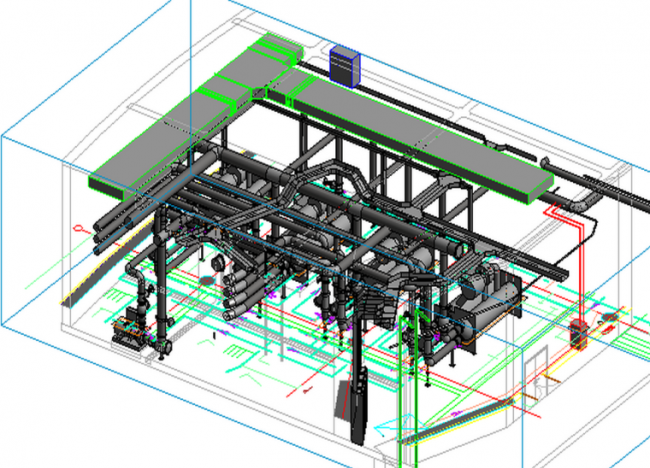The width and height of the screenshot is (650, 468).
Task: Select the red vertical pipe run at right
Action: click(x=579, y=265)
